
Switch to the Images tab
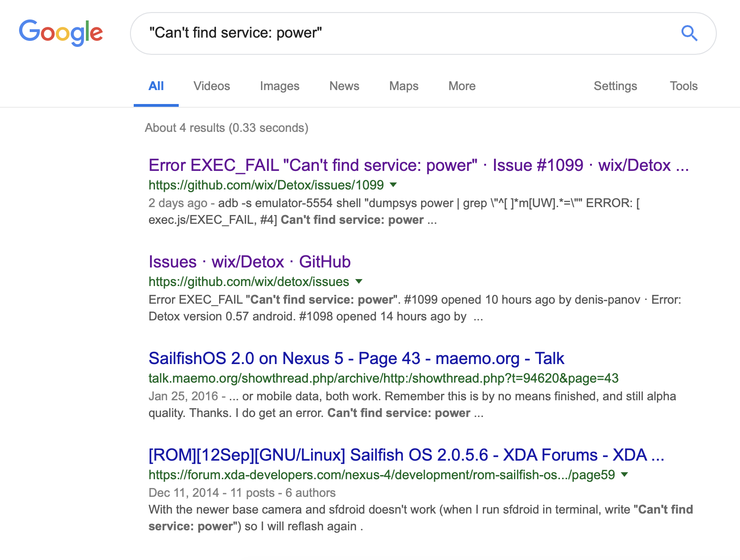[279, 86]
